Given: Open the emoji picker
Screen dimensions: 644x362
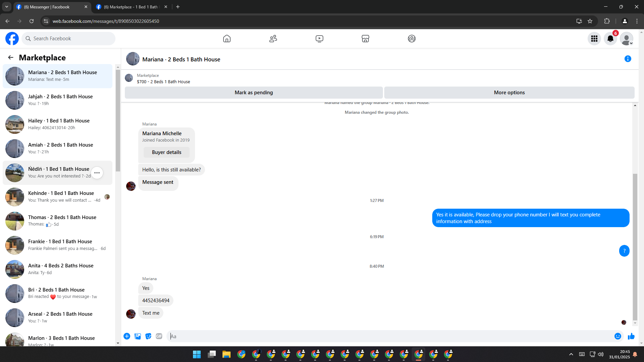Looking at the screenshot, I should [x=618, y=336].
